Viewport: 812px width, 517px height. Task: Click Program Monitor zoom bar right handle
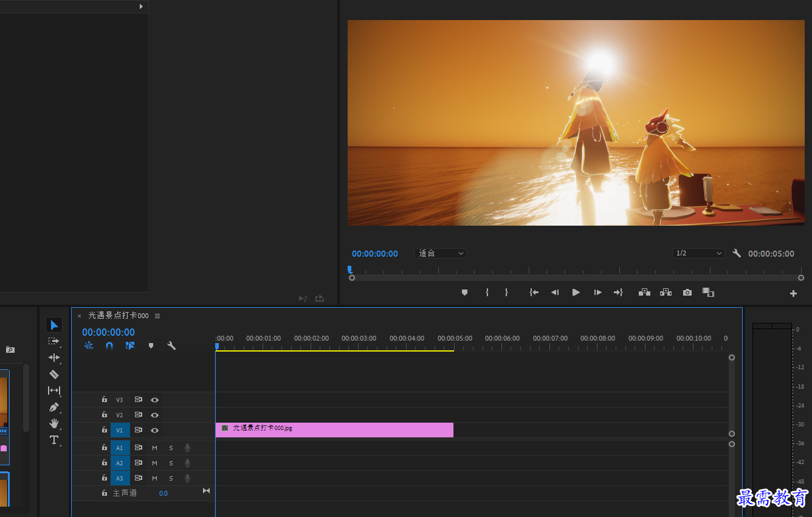click(x=801, y=277)
